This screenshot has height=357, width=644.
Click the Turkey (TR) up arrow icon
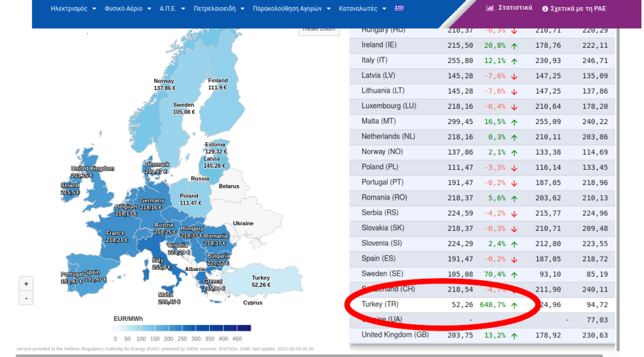[x=515, y=305]
